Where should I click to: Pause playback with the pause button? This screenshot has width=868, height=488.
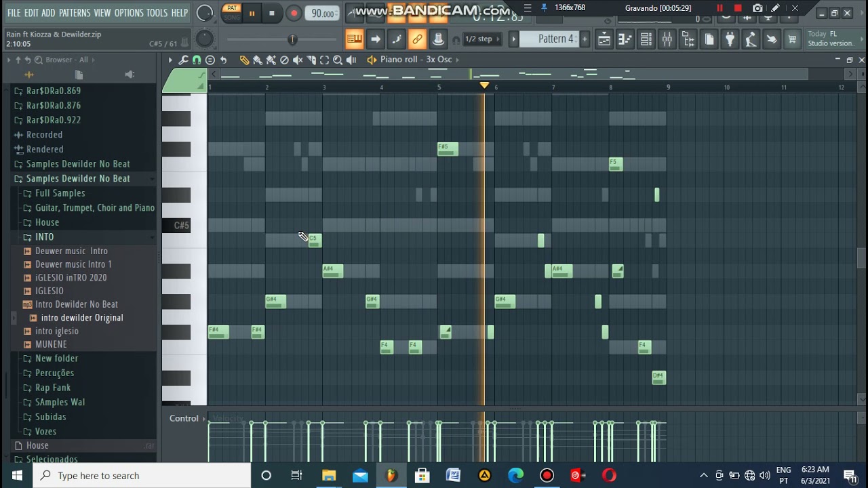[x=252, y=13]
